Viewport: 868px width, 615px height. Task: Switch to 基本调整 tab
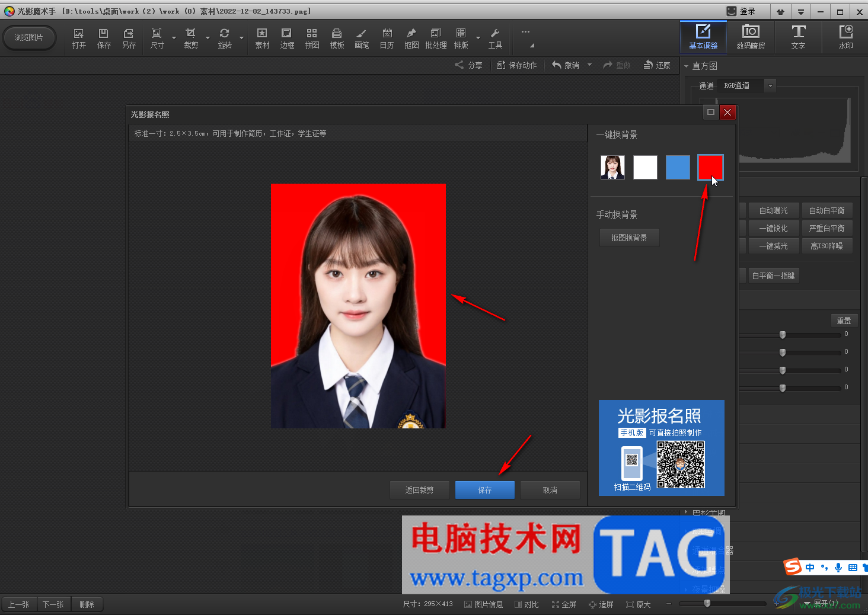point(703,37)
